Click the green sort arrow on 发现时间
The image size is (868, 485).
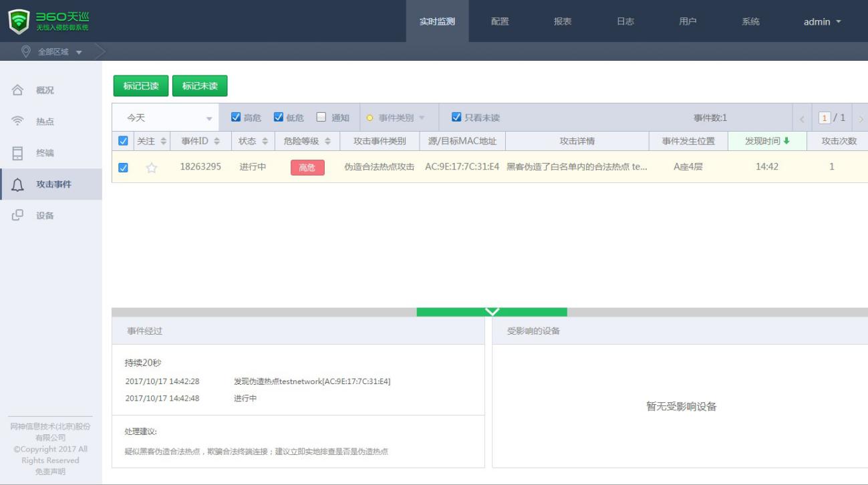(x=786, y=141)
